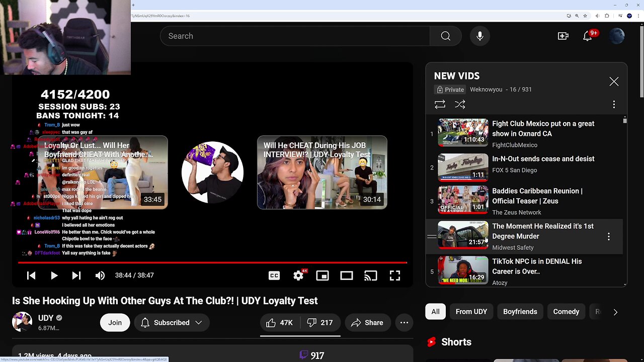
Task: Select the From UDY filter chip
Action: (471, 312)
